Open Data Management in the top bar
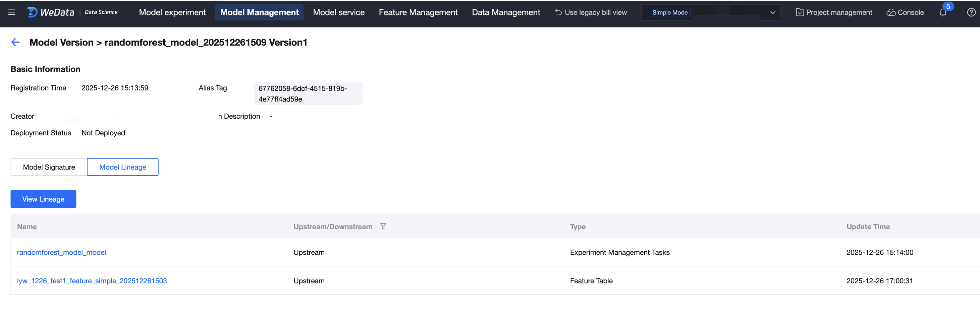Screen dimensions: 980x311 coord(506,12)
